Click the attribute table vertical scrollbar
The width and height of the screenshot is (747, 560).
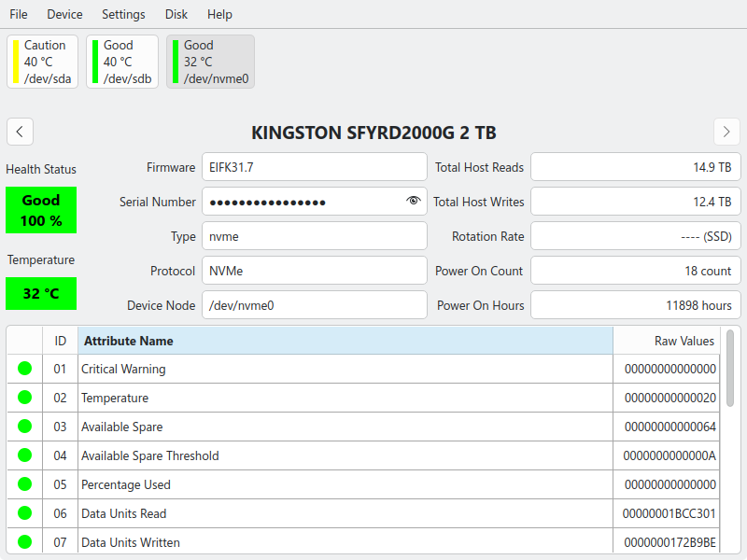pos(730,369)
